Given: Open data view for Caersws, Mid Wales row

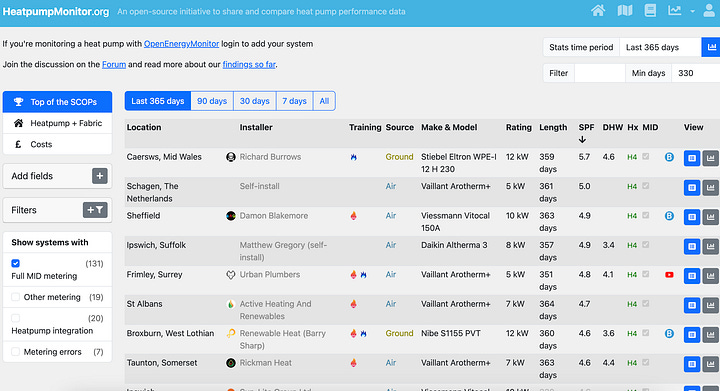Looking at the screenshot, I should click(x=692, y=158).
